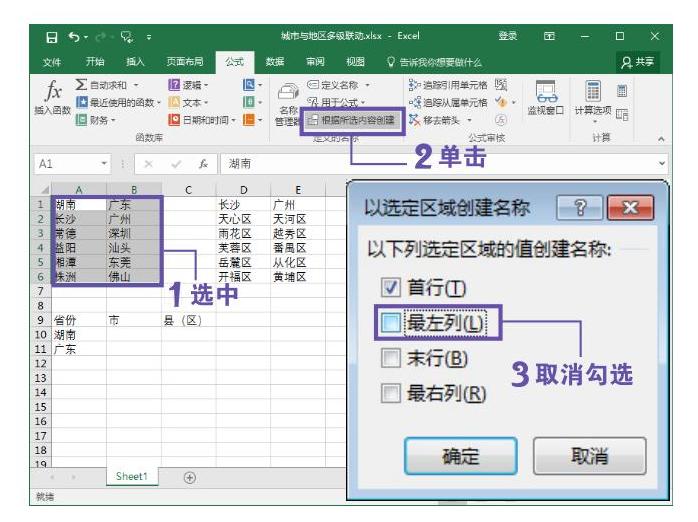Expand the formula bar
The width and height of the screenshot is (698, 522).
pos(662,163)
